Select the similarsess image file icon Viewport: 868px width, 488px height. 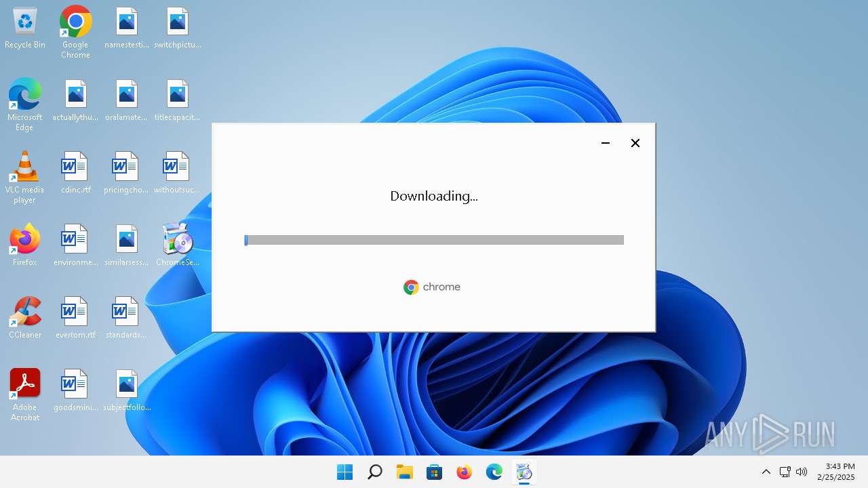pos(127,245)
